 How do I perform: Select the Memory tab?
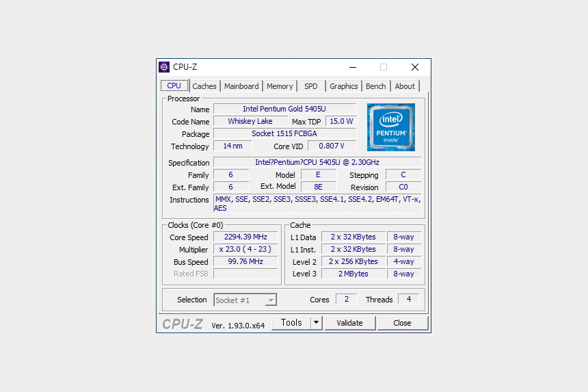280,86
